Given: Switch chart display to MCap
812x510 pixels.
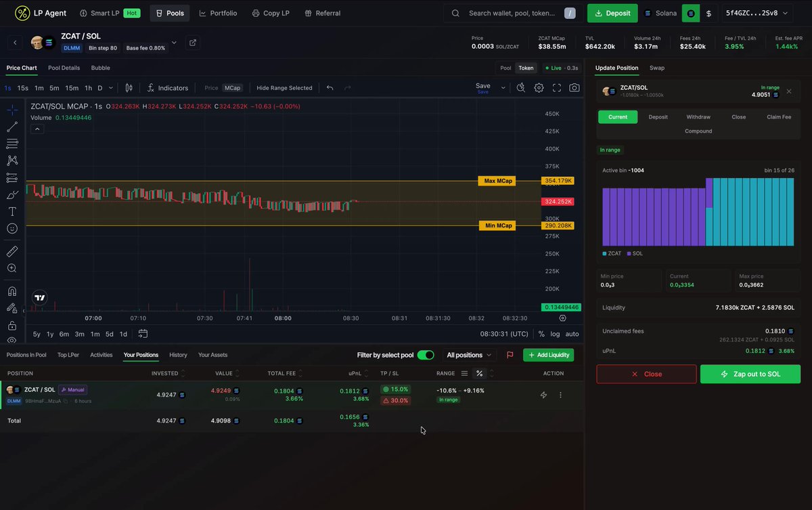Looking at the screenshot, I should (232, 87).
